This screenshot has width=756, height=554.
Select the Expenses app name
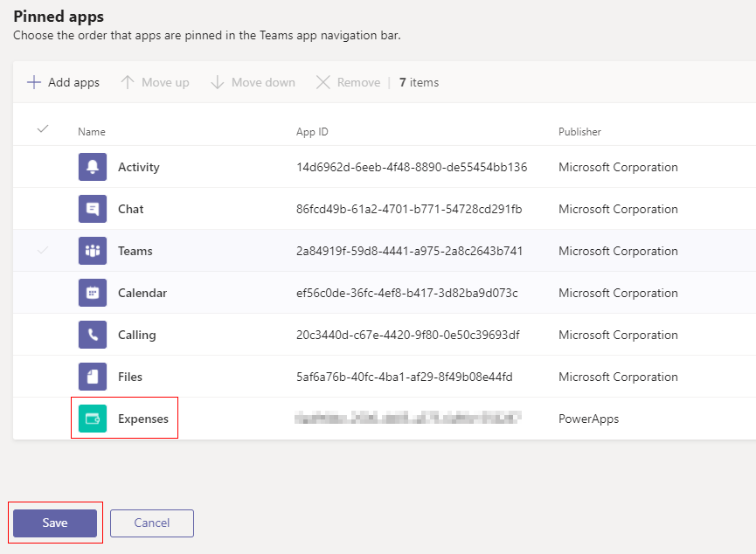point(143,419)
